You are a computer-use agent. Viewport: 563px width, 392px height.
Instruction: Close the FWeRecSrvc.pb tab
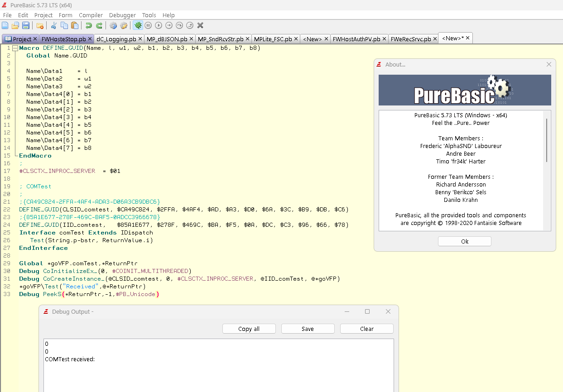(x=435, y=39)
